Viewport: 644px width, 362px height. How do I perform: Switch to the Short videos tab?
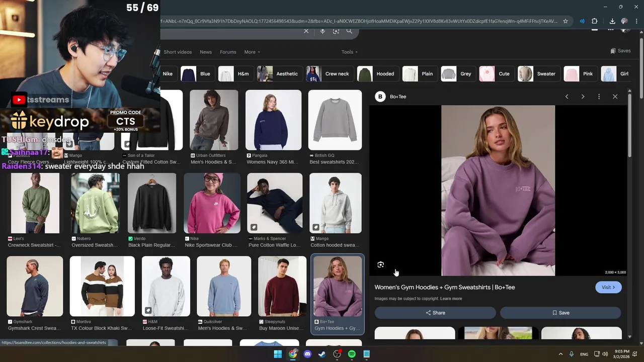[x=178, y=52]
